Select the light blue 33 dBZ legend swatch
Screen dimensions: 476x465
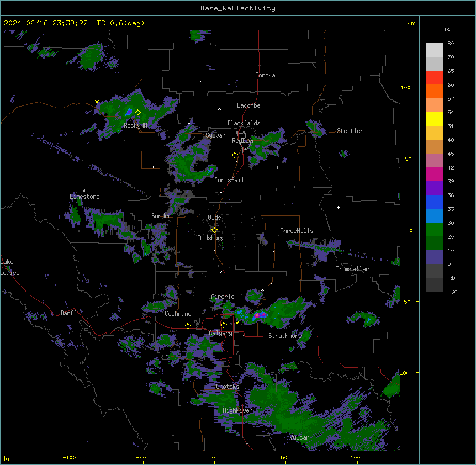(434, 216)
